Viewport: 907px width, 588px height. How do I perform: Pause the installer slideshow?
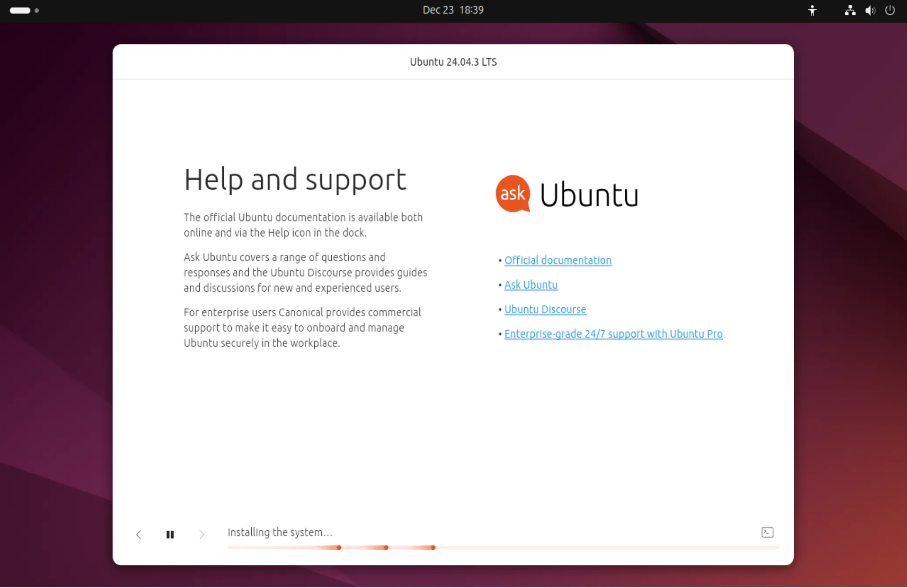click(170, 534)
